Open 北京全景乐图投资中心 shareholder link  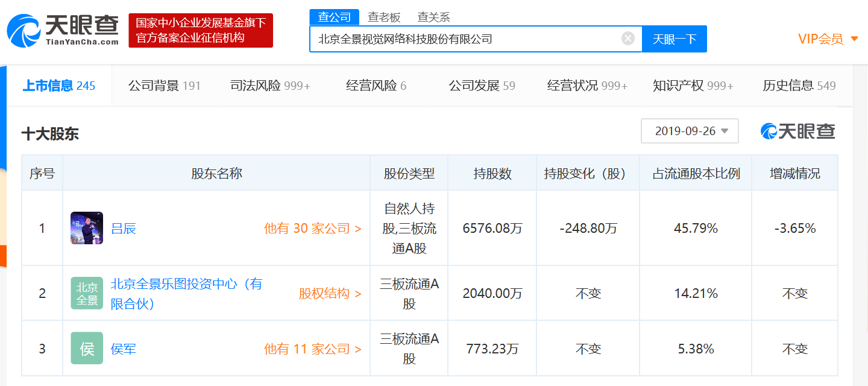pyautogui.click(x=186, y=294)
